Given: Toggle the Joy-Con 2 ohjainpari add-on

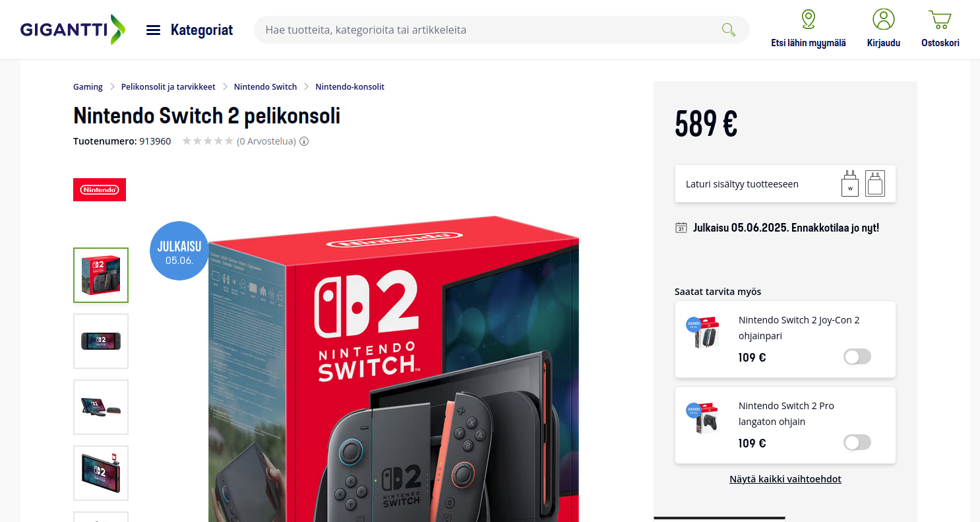Looking at the screenshot, I should pos(857,357).
